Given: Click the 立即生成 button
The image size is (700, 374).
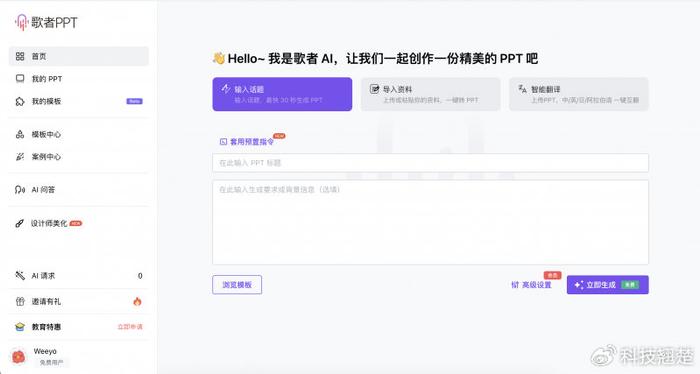Looking at the screenshot, I should [608, 285].
